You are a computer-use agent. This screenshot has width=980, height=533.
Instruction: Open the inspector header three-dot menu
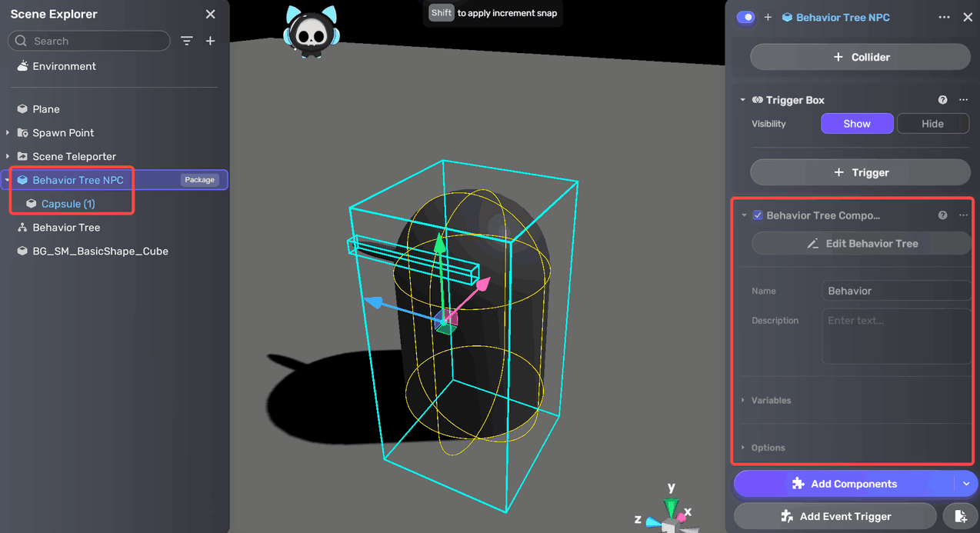944,17
